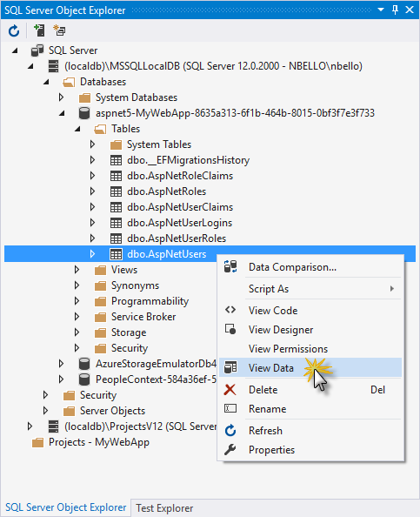
Task: Click the Group by type toolbar icon
Action: click(x=59, y=30)
